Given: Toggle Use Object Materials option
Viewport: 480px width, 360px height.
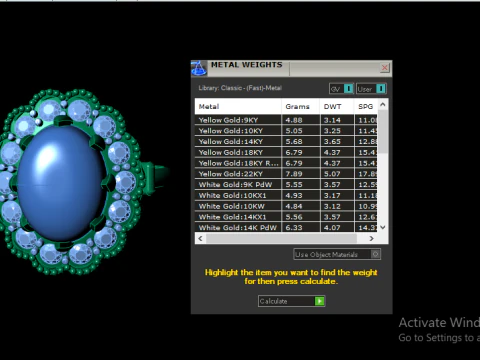Looking at the screenshot, I should coord(337,255).
